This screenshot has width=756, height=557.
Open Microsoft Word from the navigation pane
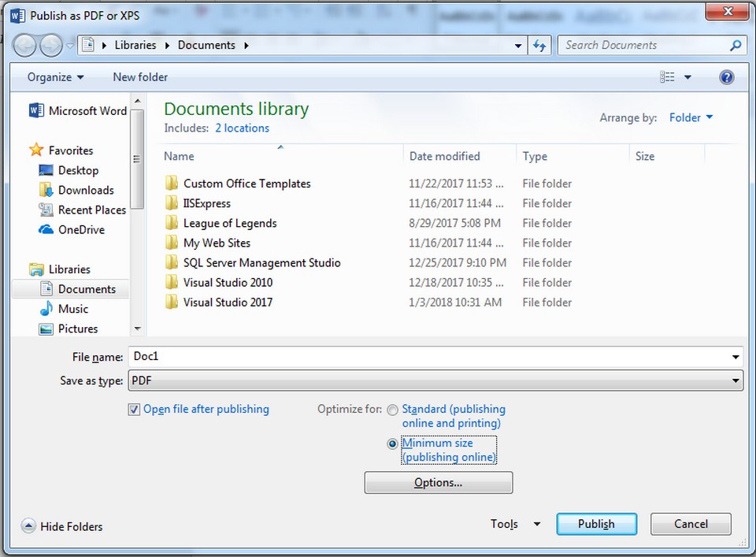pyautogui.click(x=76, y=110)
